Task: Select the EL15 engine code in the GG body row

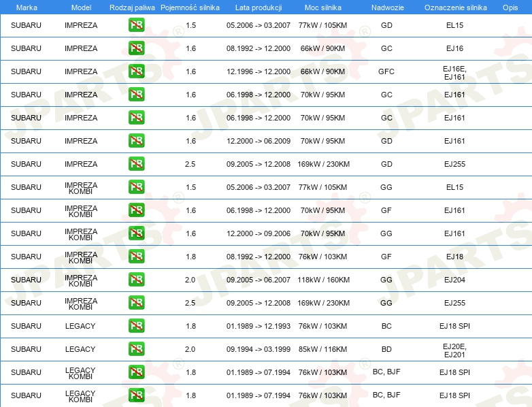Action: click(x=454, y=187)
